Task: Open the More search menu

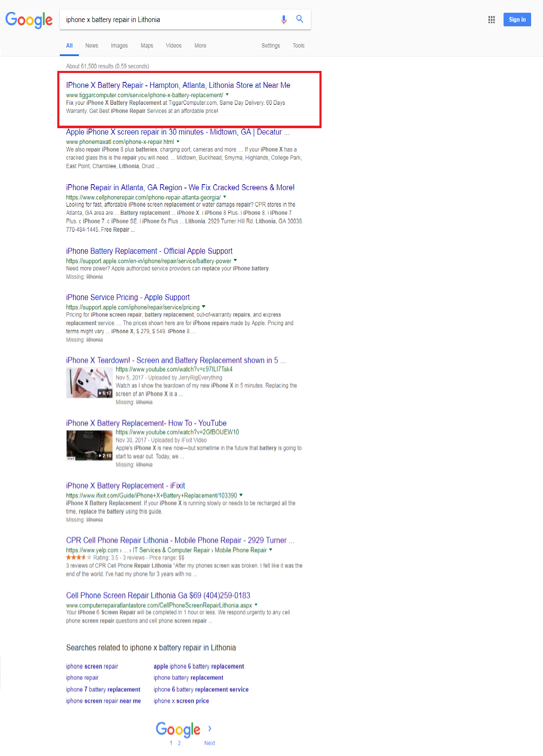Action: tap(200, 46)
